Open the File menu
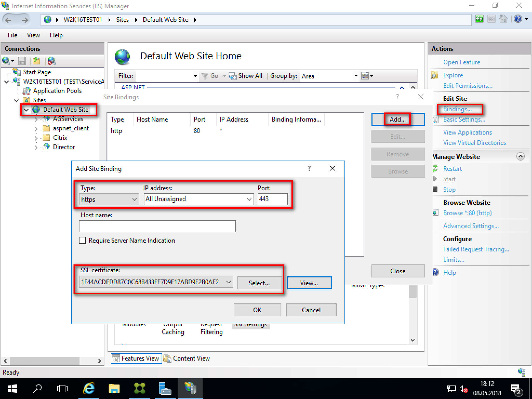Screen dimensions: 532x399 (x=12, y=35)
